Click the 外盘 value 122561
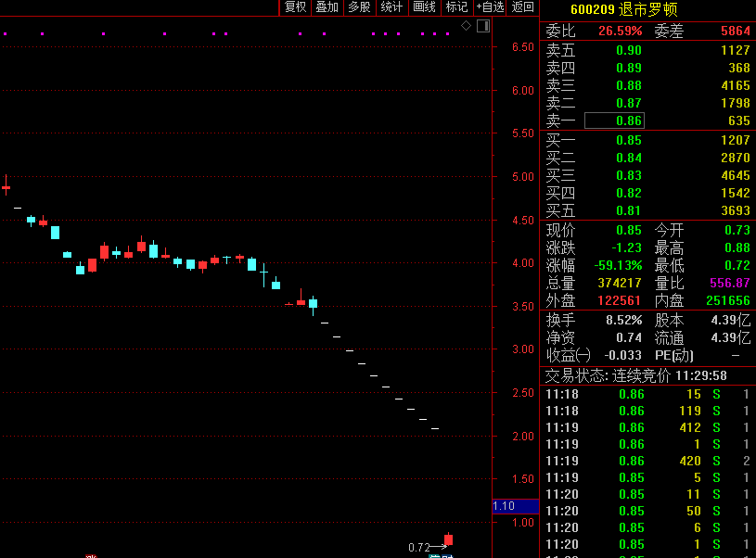756x558 pixels. [619, 300]
